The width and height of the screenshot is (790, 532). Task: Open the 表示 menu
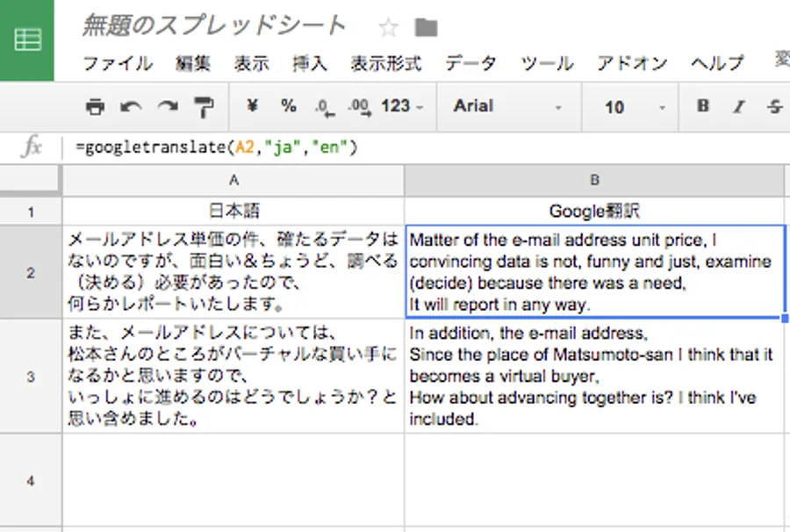tap(251, 63)
